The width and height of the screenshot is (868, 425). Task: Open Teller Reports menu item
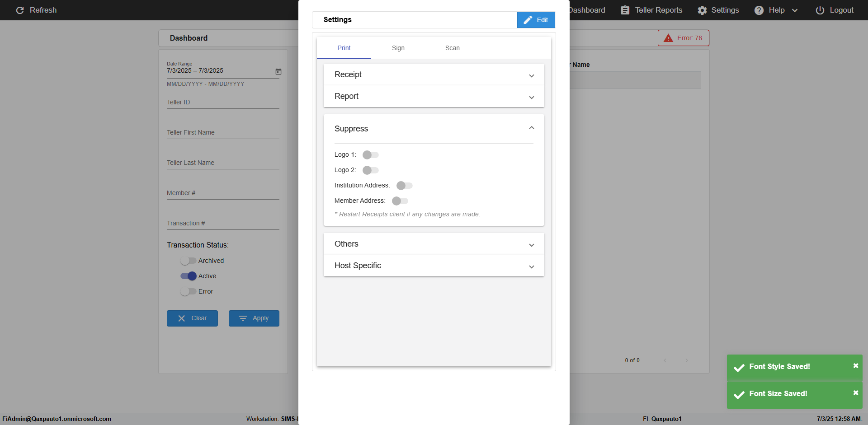click(651, 10)
